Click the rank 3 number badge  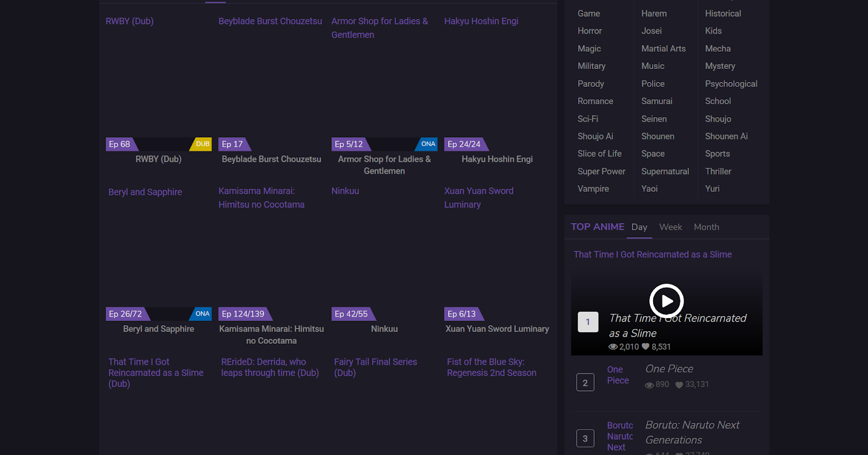(x=585, y=438)
